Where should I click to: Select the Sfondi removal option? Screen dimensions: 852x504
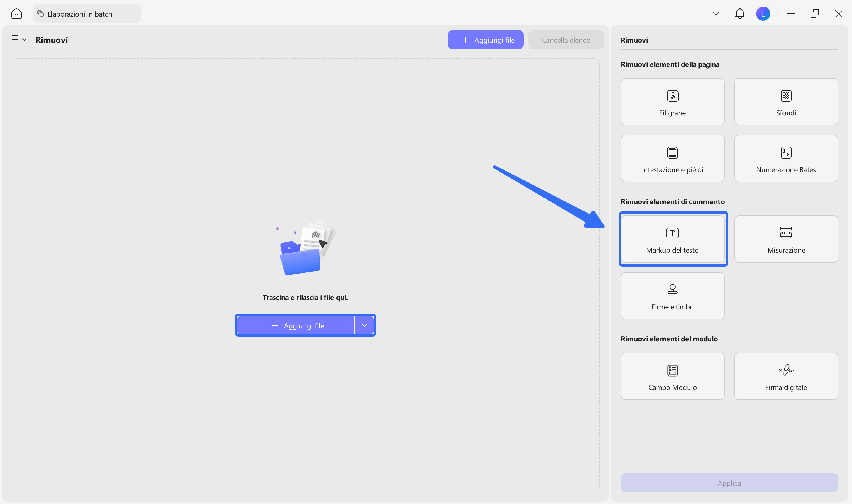click(786, 101)
